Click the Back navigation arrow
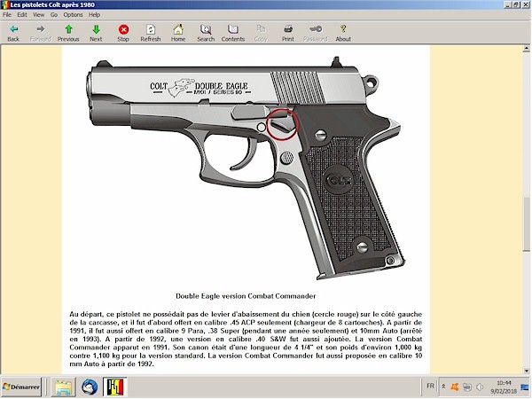532x399 pixels. point(13,33)
